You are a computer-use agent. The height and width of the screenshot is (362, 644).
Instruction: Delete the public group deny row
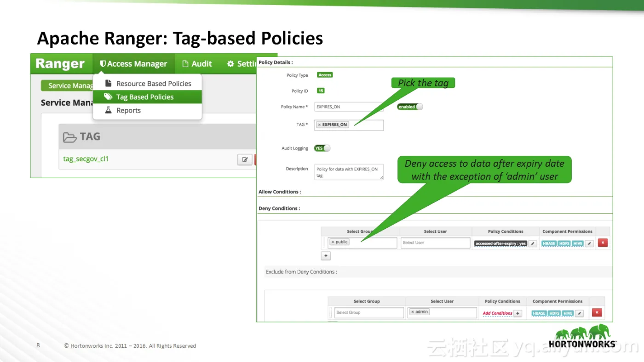click(x=603, y=243)
